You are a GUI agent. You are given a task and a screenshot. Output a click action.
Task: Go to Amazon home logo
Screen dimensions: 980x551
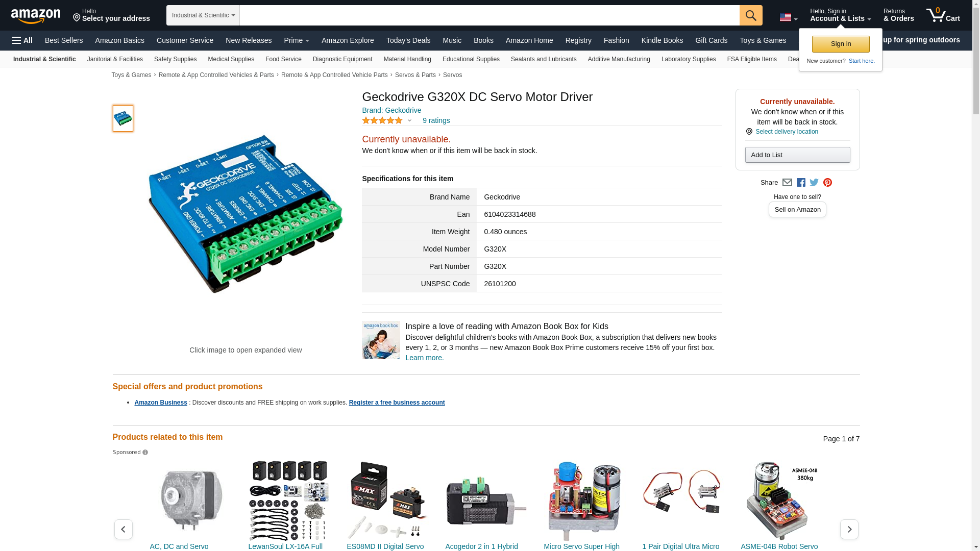coord(36,16)
